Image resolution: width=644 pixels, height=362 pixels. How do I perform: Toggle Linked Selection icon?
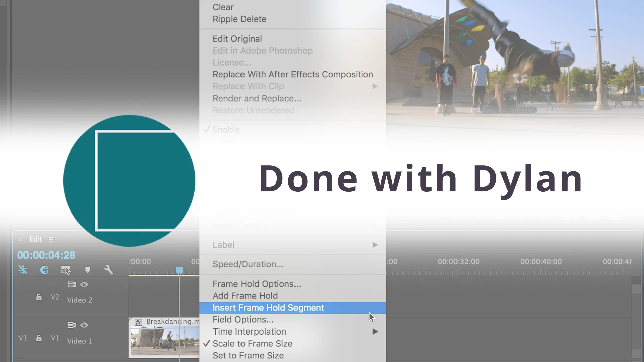pos(66,270)
